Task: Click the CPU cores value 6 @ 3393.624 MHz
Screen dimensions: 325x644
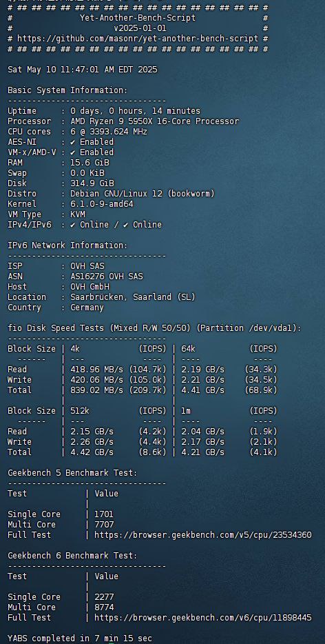Action: (x=109, y=132)
